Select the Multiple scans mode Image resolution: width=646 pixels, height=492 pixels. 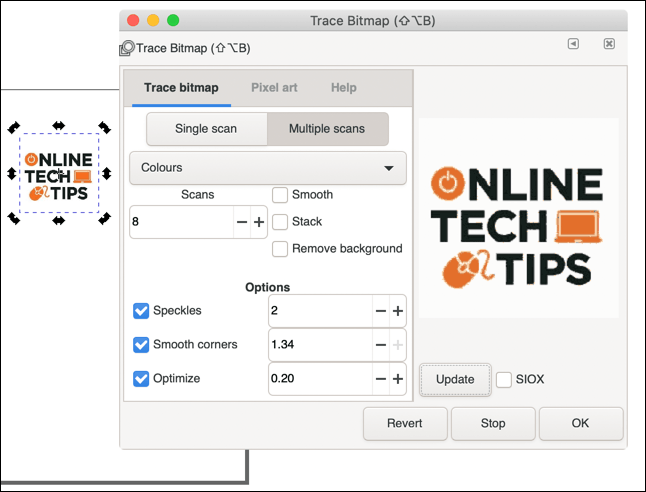pos(327,129)
